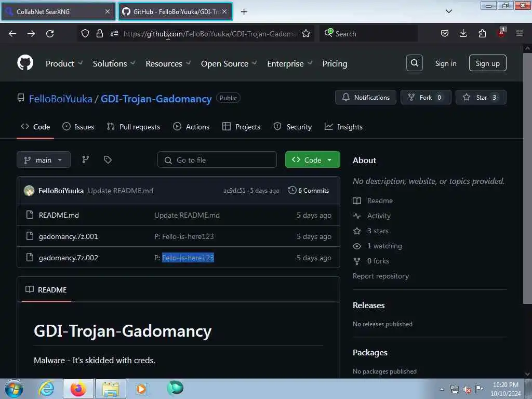Focus the Firefox Search box

coord(368,34)
